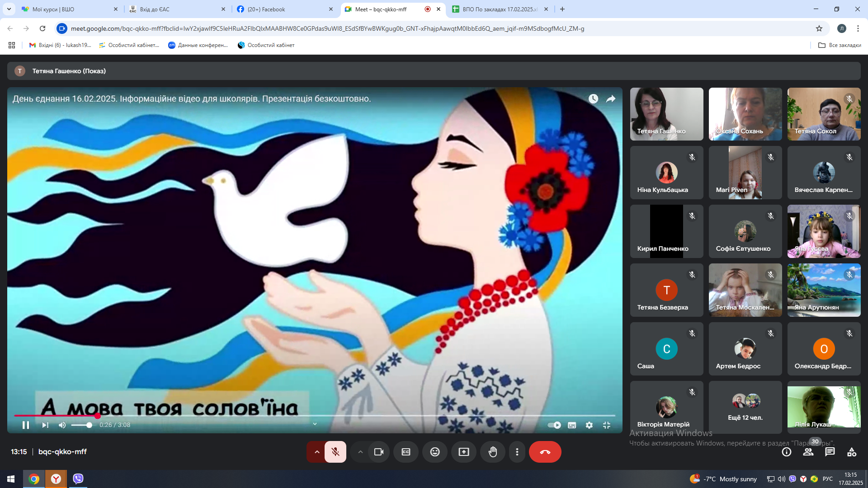
Task: Open a new browser tab
Action: click(562, 9)
